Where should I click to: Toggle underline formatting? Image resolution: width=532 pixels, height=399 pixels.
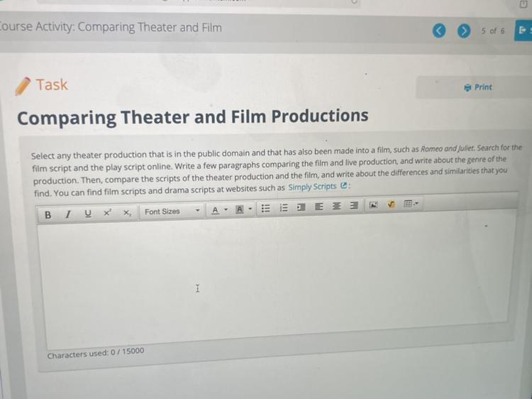click(88, 213)
